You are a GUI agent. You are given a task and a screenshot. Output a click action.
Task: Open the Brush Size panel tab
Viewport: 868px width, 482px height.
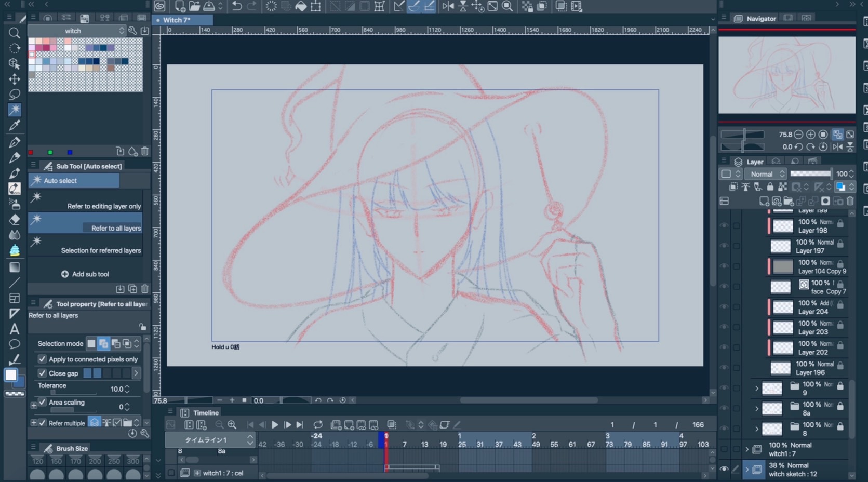click(x=65, y=448)
